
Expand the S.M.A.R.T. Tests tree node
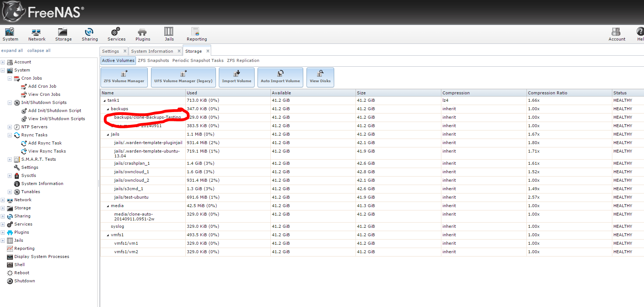[x=10, y=159]
